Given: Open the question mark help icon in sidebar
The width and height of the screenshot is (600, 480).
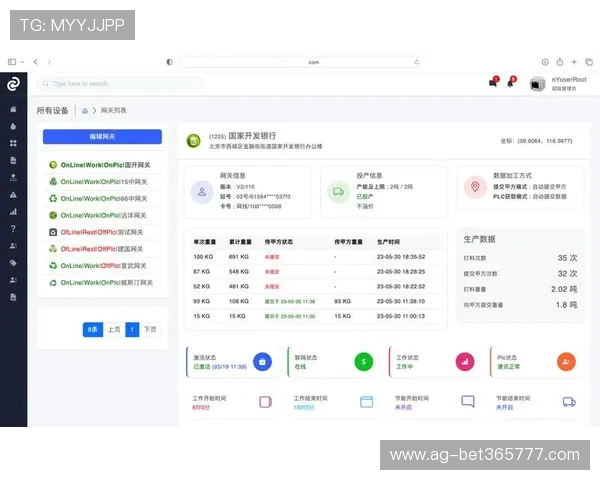Looking at the screenshot, I should point(13,229).
